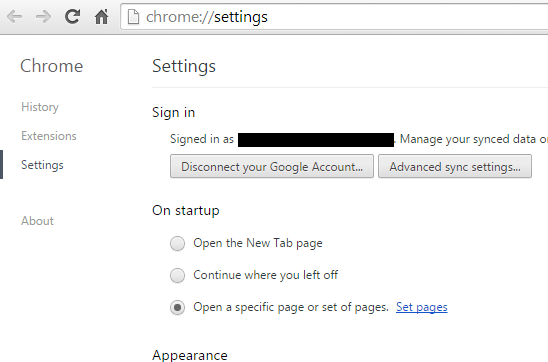Image resolution: width=548 pixels, height=362 pixels.
Task: Click the Settings page heading
Action: pyautogui.click(x=184, y=66)
